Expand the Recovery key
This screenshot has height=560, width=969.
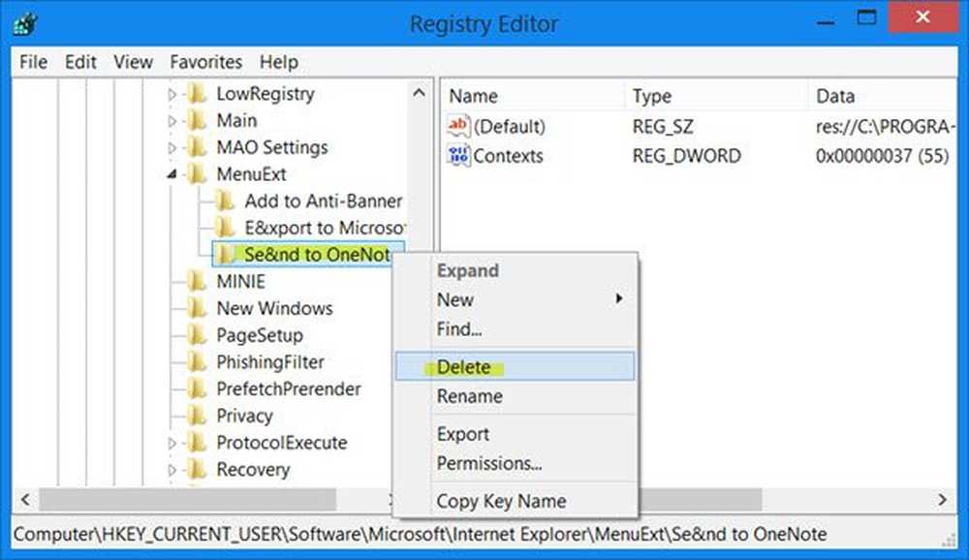tap(172, 470)
